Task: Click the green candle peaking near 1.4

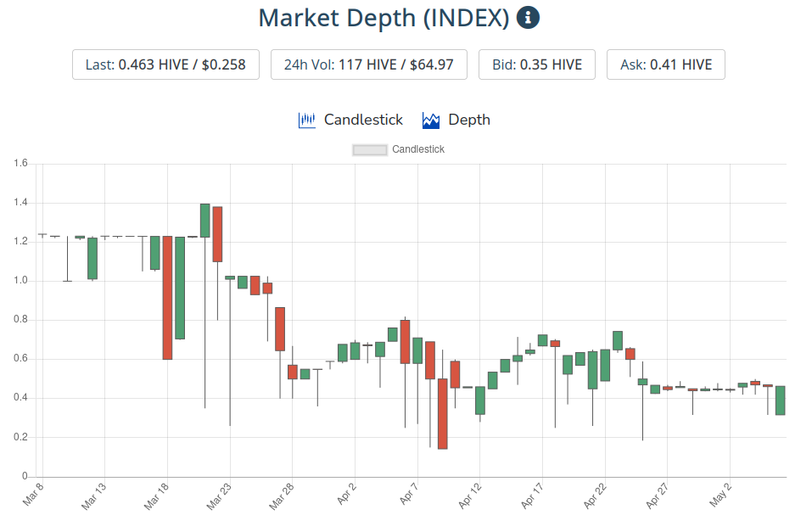Action: click(x=205, y=221)
